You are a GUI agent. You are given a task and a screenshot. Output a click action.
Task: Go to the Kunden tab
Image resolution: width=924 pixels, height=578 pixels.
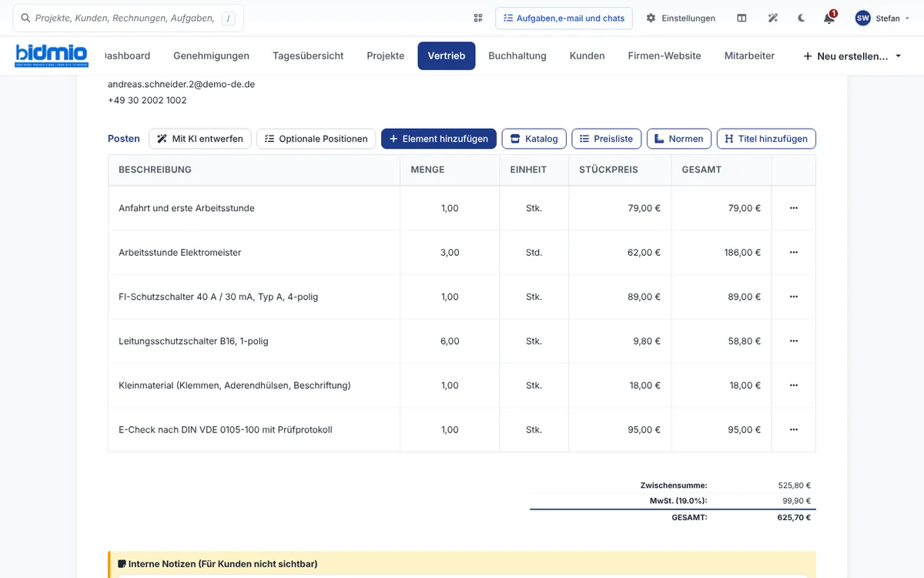(588, 55)
